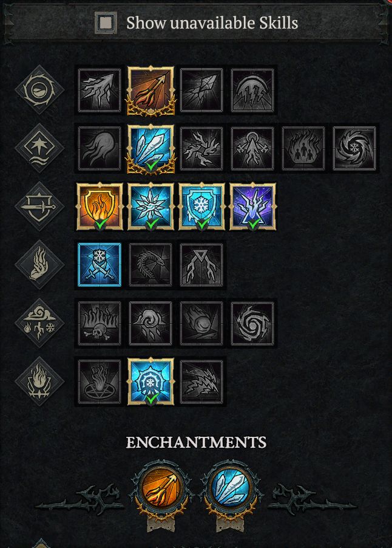Screen dimensions: 392x548
Task: Select the Mastery elements category diamond
Action: click(39, 323)
